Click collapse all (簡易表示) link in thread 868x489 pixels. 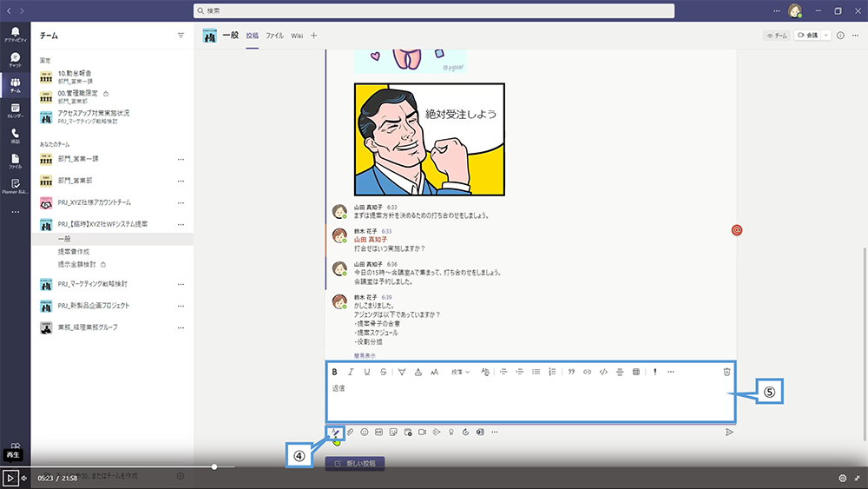(x=365, y=355)
